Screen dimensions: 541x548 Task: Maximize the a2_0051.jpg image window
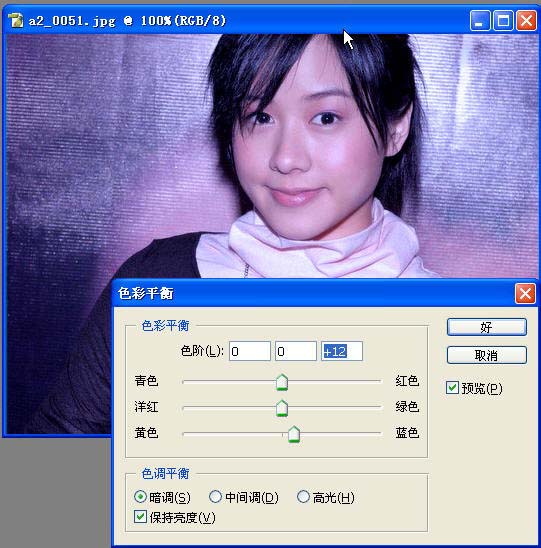coord(503,21)
